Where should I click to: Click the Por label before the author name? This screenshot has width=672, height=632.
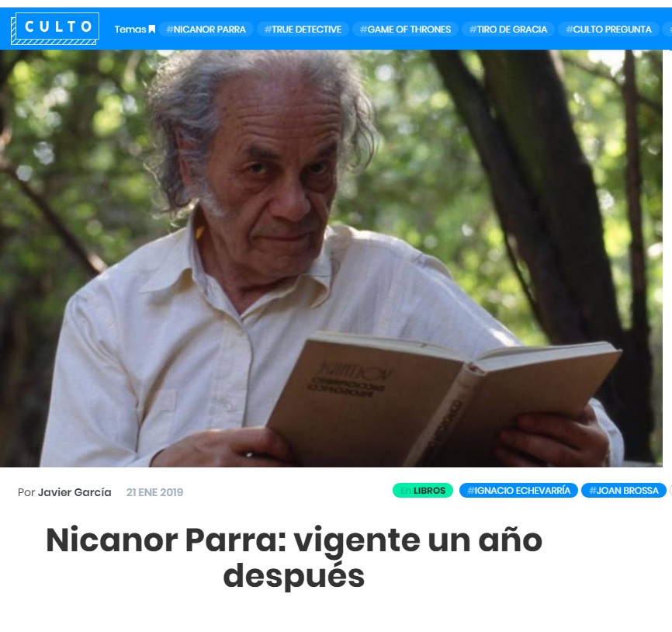click(26, 492)
